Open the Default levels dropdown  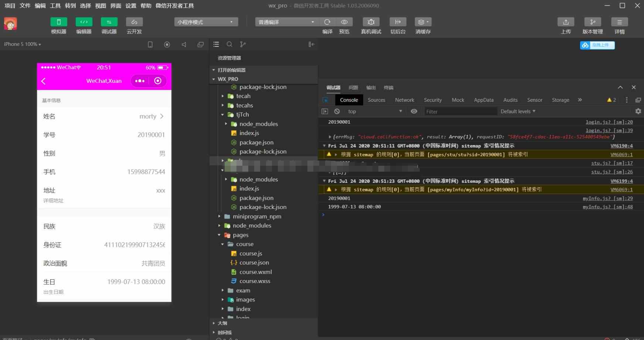tap(518, 111)
